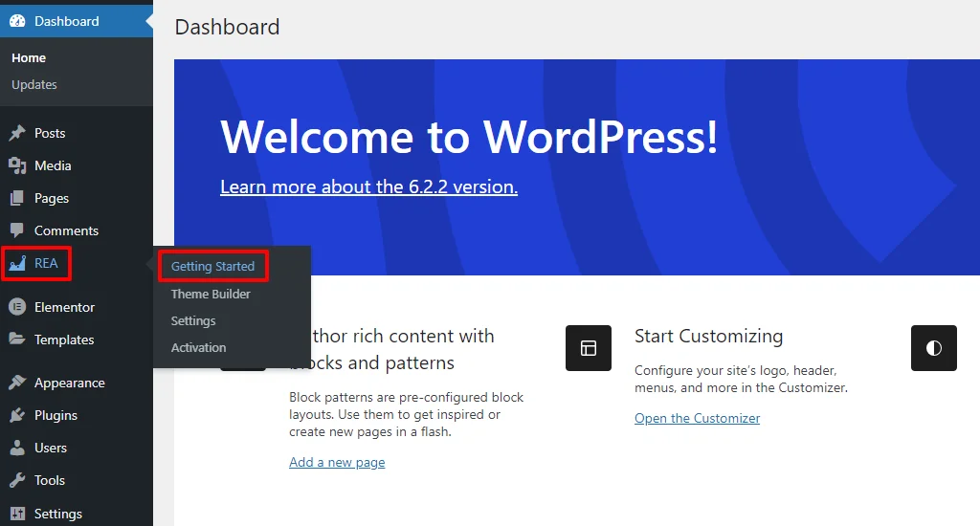Click the text starting "Block patterns are pre-configured"
Image resolution: width=980 pixels, height=526 pixels.
pyautogui.click(x=406, y=414)
